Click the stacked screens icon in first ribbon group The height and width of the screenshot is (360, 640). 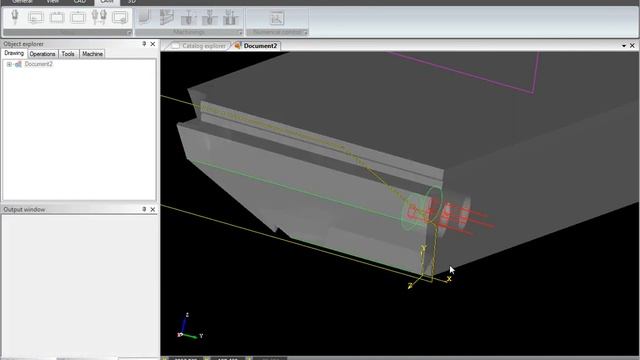click(x=36, y=18)
